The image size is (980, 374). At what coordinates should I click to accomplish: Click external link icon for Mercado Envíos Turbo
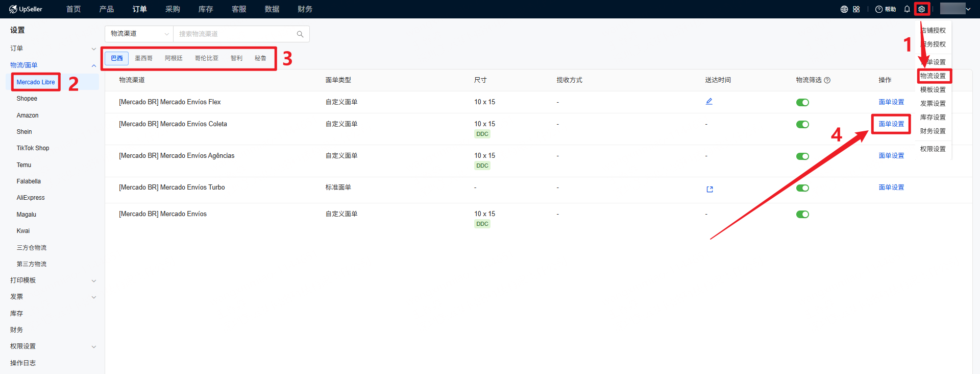(x=709, y=189)
